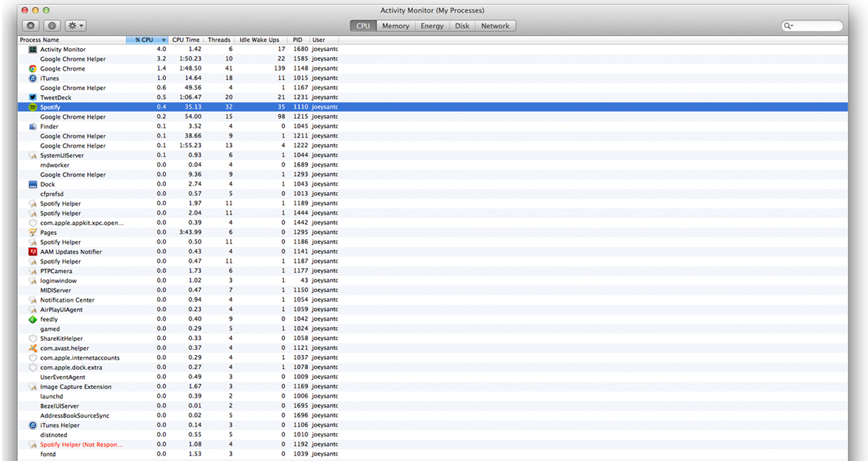
Task: Click the search field magnifier dropdown
Action: (789, 26)
